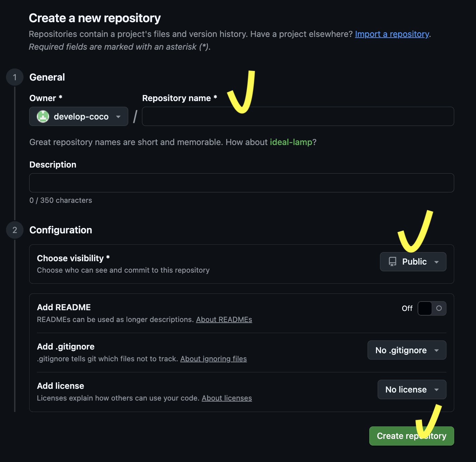476x462 pixels.
Task: Open the About ignoring files link
Action: [x=213, y=359]
